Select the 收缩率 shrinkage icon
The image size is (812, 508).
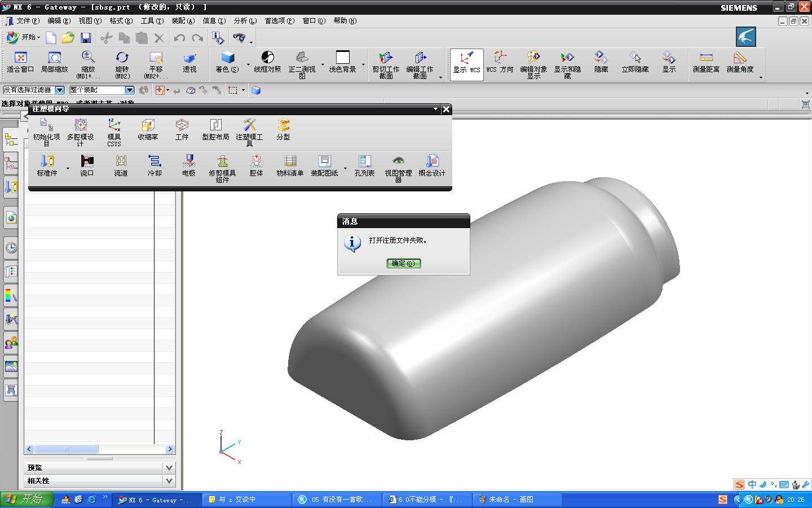(x=148, y=129)
